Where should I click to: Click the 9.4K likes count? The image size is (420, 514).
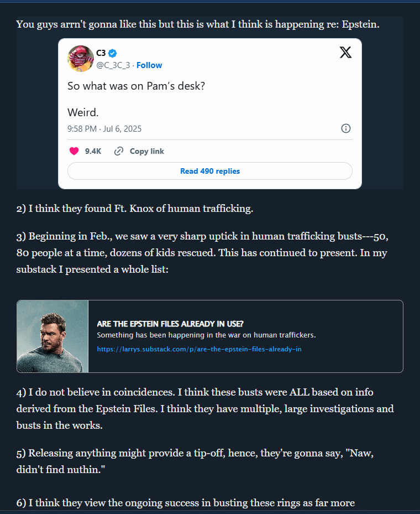coord(93,151)
